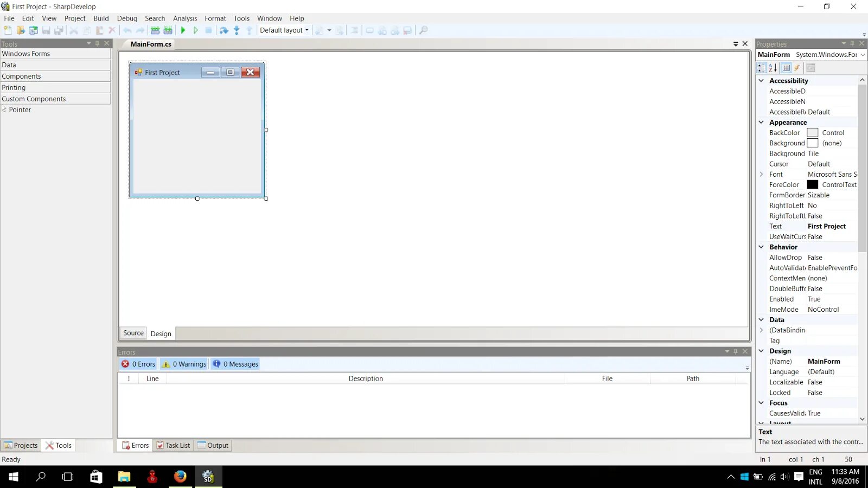
Task: Expand the Custom Components tools category
Action: pyautogui.click(x=55, y=99)
